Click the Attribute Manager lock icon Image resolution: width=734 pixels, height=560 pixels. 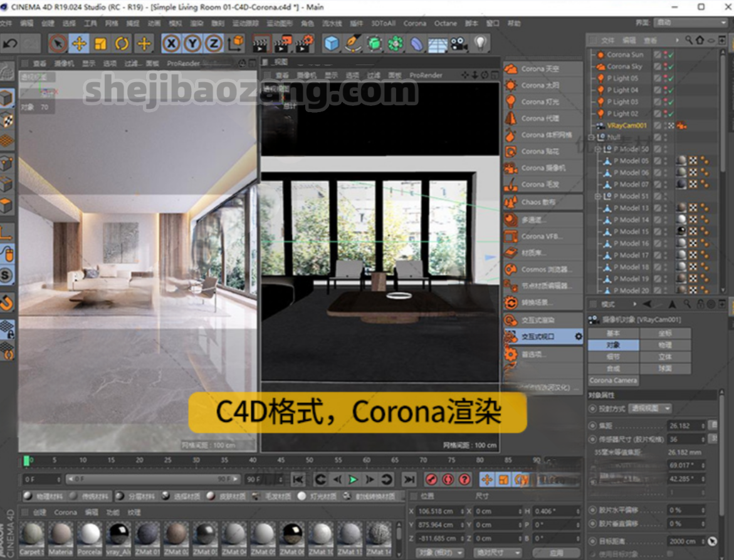coord(700,304)
